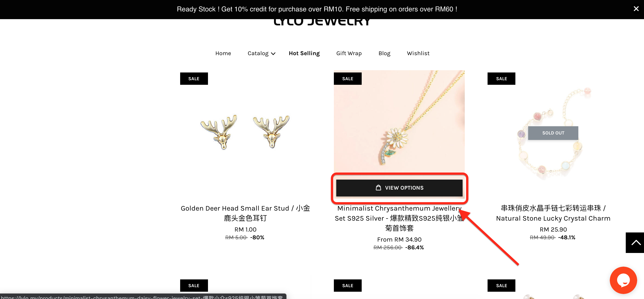The height and width of the screenshot is (299, 644).
Task: Dismiss the promo banner with the X icon
Action: [636, 9]
